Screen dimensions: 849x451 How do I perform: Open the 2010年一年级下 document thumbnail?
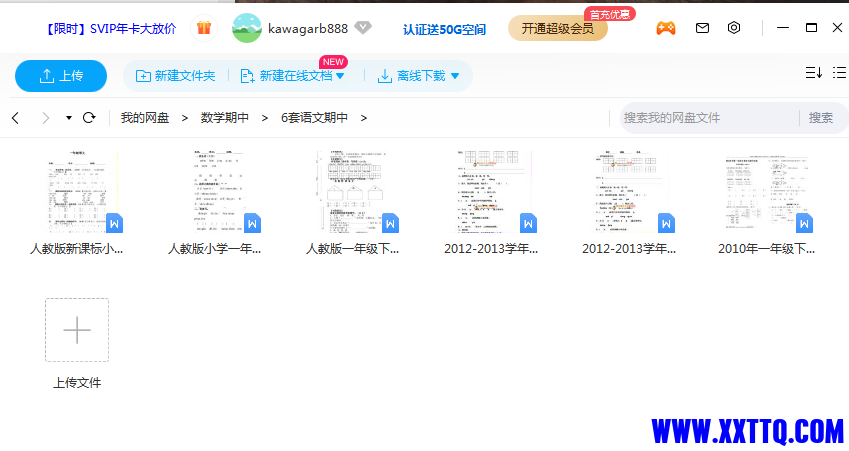point(766,193)
